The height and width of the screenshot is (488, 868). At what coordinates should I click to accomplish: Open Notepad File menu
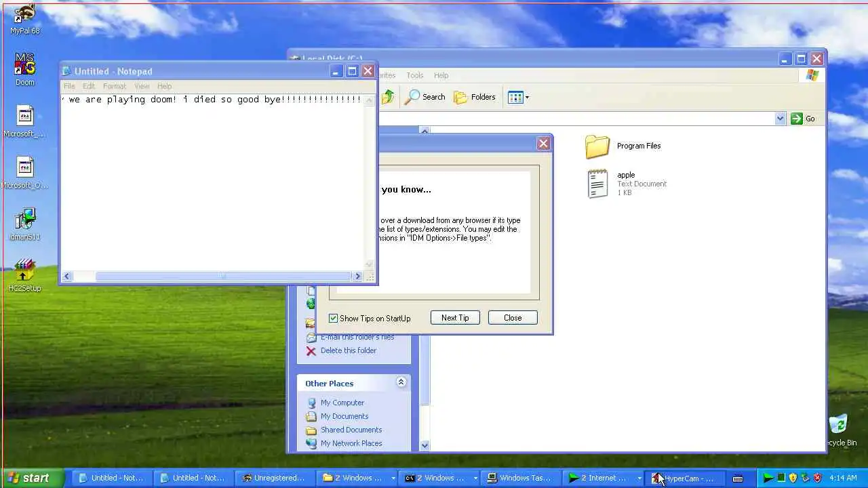point(69,86)
